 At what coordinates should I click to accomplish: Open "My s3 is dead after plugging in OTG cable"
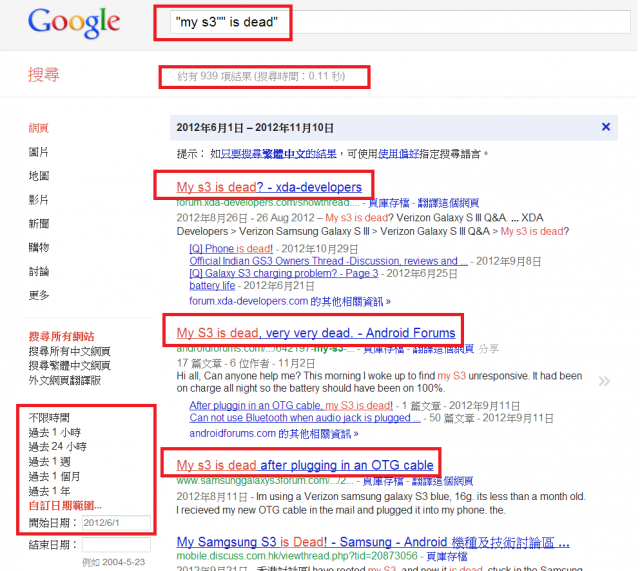(305, 465)
